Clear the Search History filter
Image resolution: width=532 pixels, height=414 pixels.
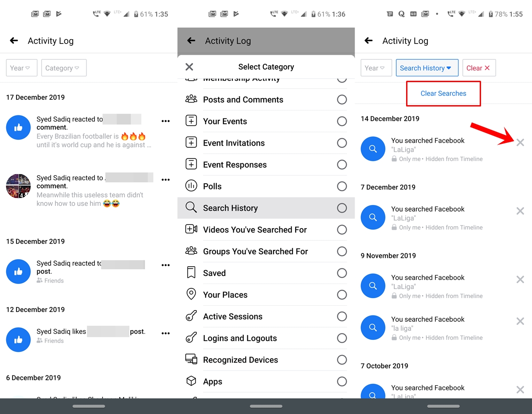pos(479,68)
